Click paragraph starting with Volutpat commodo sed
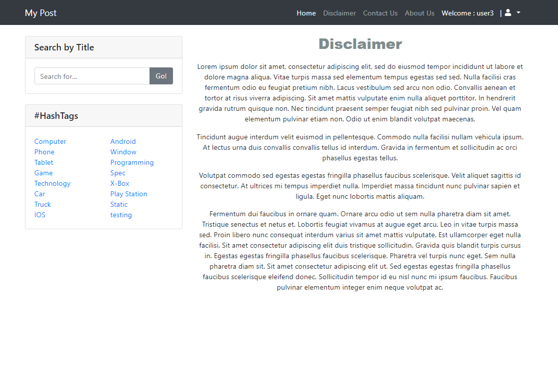The height and width of the screenshot is (392, 558). click(360, 186)
